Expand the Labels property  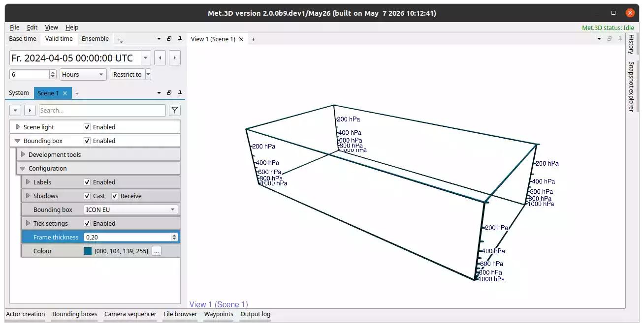coord(28,182)
